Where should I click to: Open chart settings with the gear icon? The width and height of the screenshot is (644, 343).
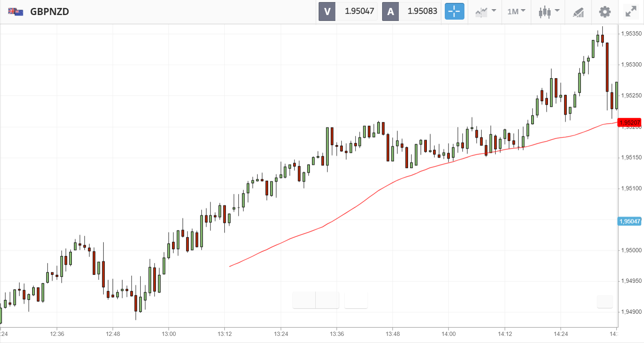pos(604,12)
